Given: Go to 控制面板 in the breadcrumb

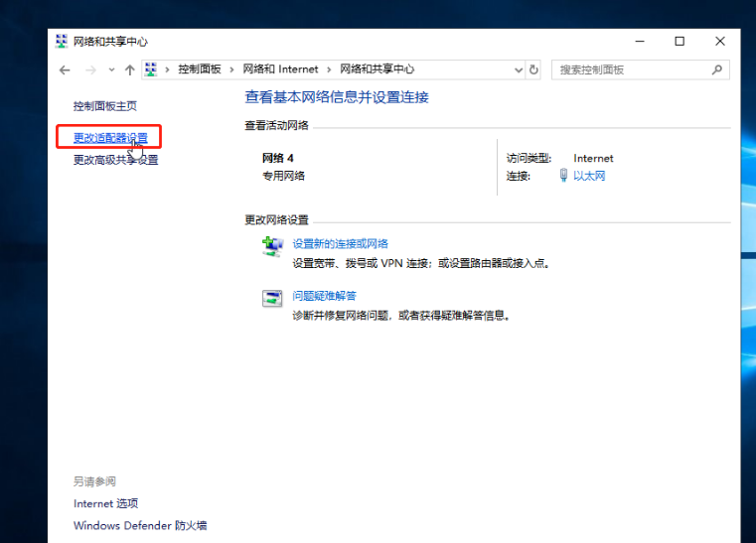Looking at the screenshot, I should (x=199, y=69).
